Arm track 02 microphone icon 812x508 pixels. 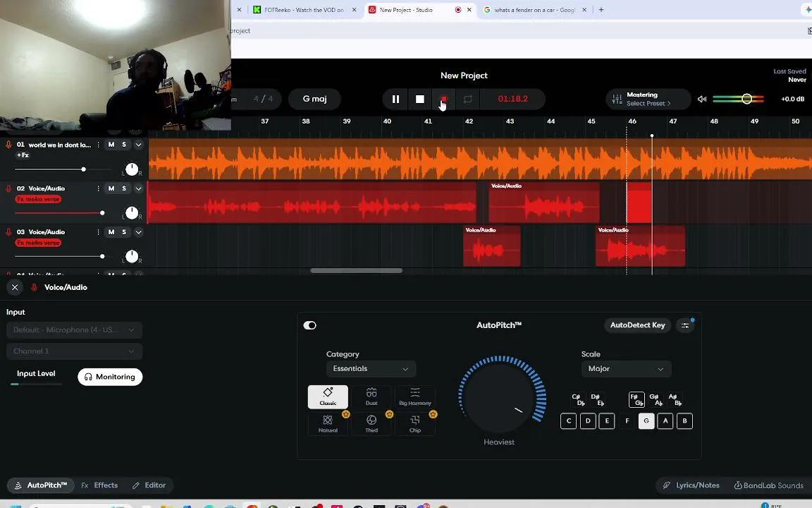coord(8,188)
